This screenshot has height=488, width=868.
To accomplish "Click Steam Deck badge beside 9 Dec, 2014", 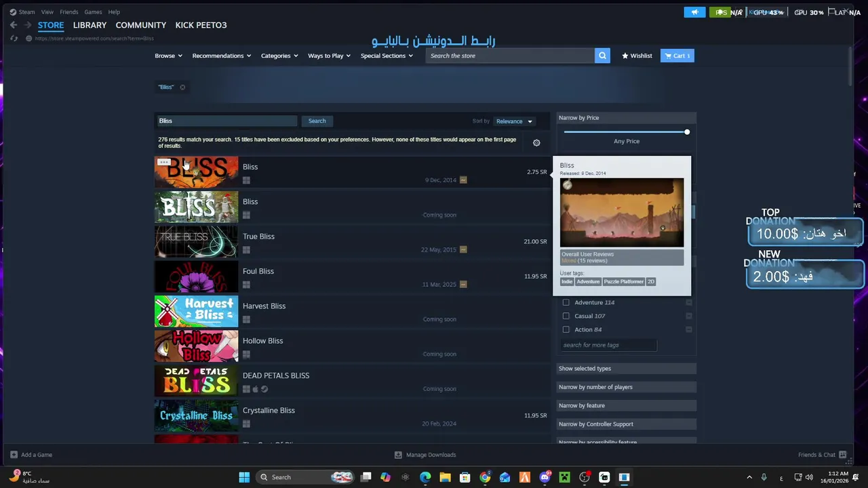I will [463, 180].
